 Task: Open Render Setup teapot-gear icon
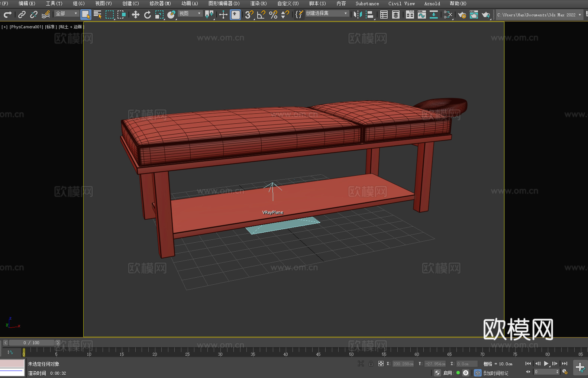pyautogui.click(x=462, y=14)
